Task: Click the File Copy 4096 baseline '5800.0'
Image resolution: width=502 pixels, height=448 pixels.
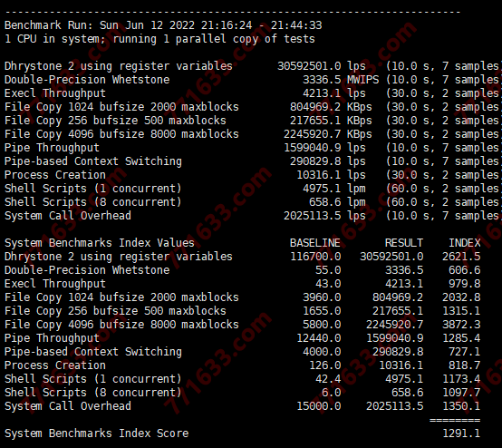Action: (x=322, y=325)
